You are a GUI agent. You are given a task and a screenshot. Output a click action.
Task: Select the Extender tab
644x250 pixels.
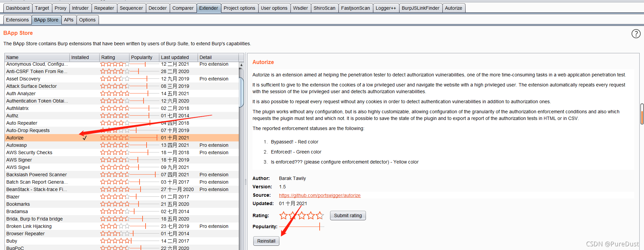tap(209, 8)
